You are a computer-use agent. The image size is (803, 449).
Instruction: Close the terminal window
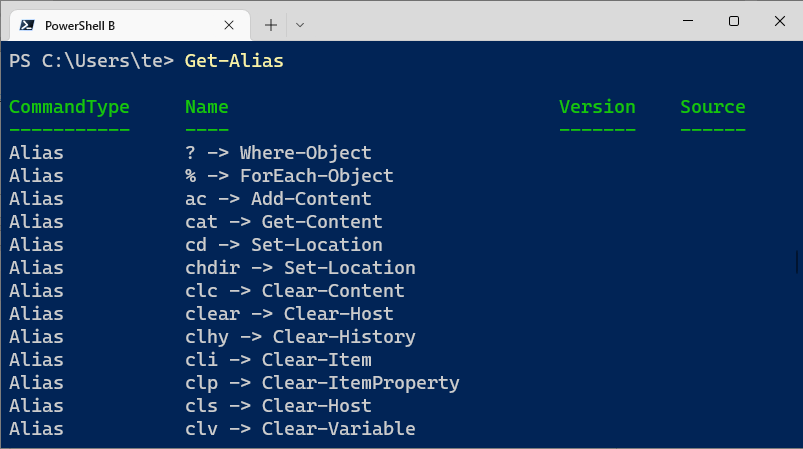[779, 21]
